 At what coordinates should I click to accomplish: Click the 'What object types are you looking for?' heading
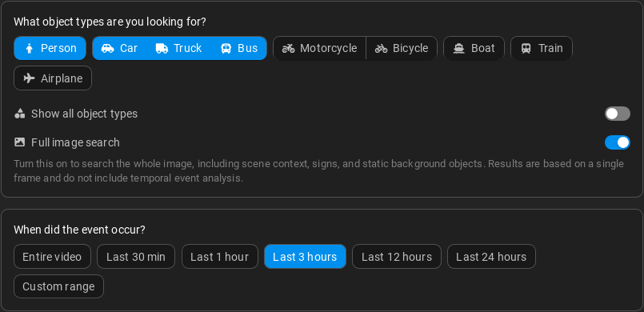pyautogui.click(x=110, y=22)
